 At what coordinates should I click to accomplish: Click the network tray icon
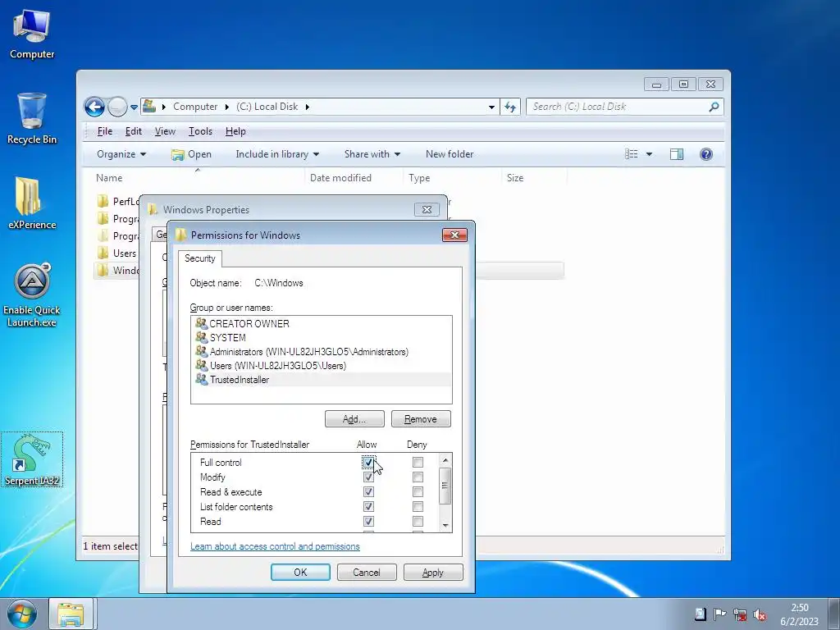(740, 614)
